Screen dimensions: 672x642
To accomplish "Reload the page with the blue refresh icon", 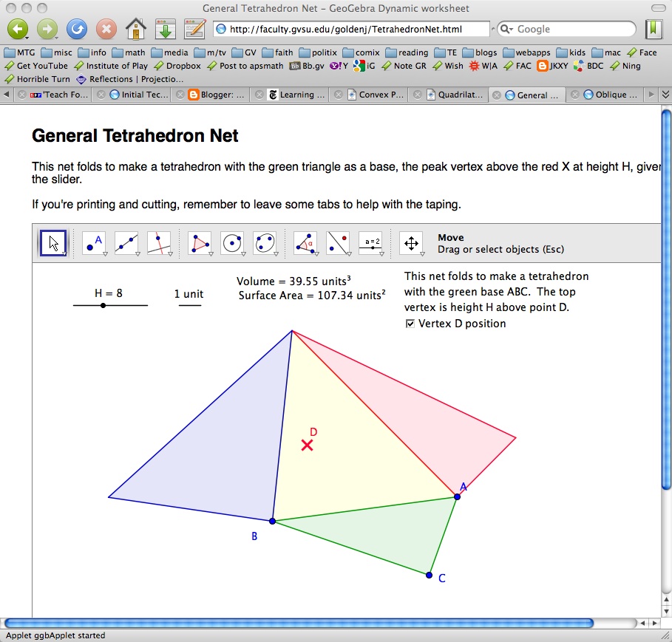I will point(77,29).
